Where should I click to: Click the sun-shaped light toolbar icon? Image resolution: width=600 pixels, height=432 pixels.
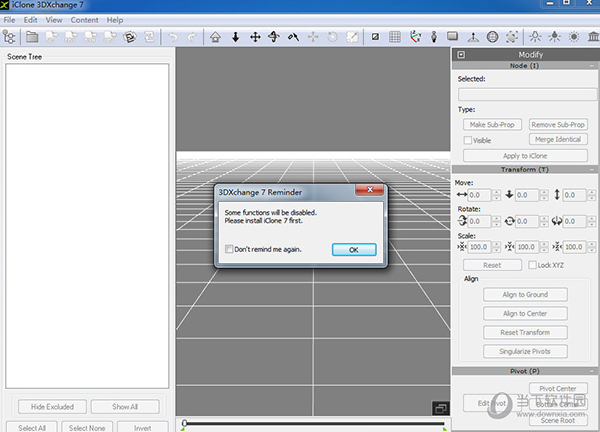574,37
